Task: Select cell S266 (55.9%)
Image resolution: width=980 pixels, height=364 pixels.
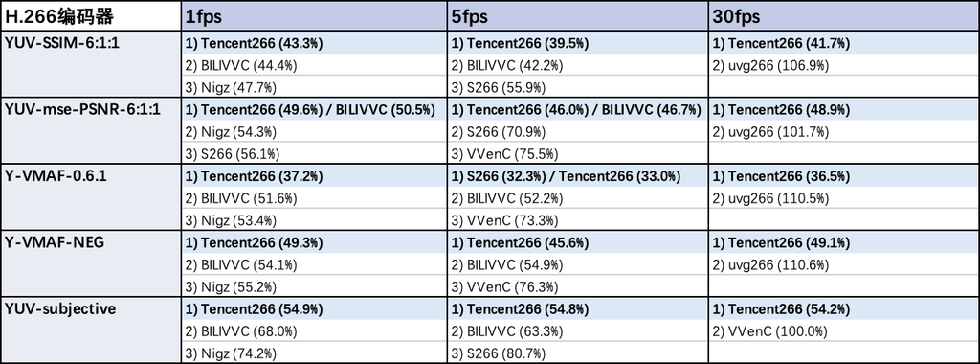Action: coord(578,87)
